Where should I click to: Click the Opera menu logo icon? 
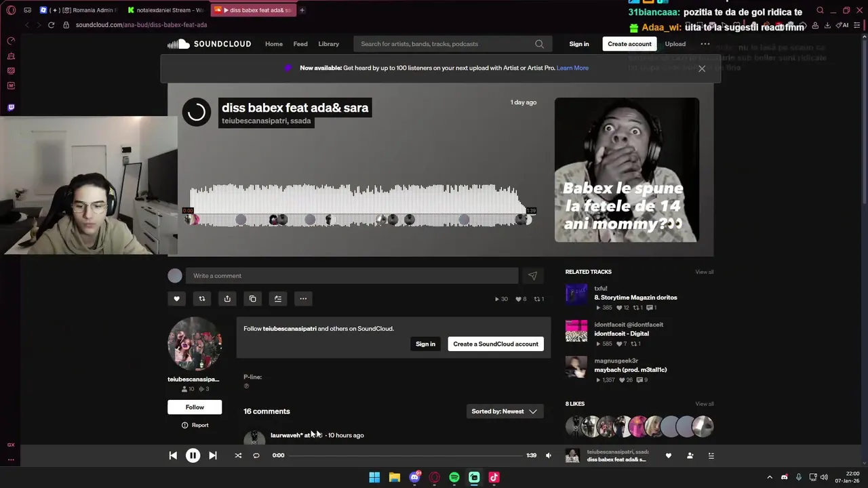(x=11, y=10)
